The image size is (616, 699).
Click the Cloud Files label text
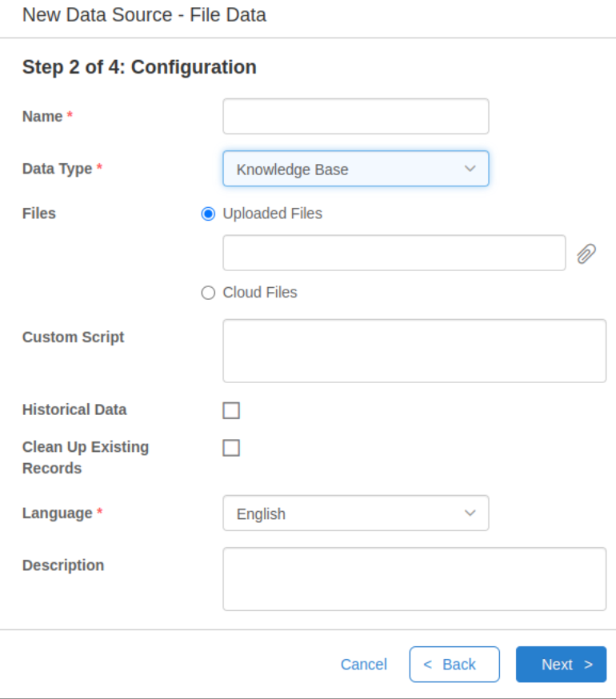click(x=260, y=293)
